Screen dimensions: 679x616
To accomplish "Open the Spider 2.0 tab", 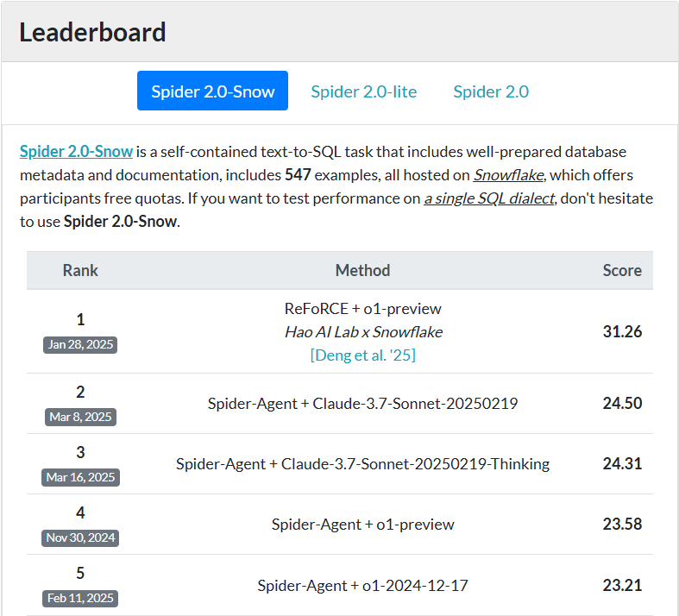I will pos(491,91).
